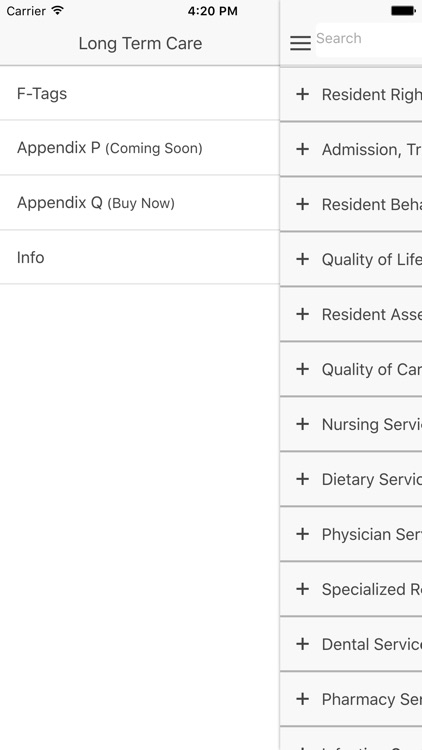Expand Pharmacy Services plus icon
This screenshot has width=422, height=750.
click(302, 699)
